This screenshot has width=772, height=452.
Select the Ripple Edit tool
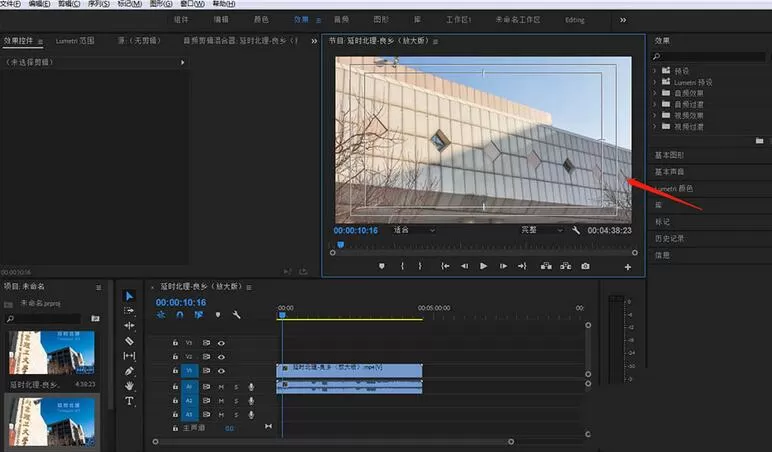pyautogui.click(x=129, y=325)
